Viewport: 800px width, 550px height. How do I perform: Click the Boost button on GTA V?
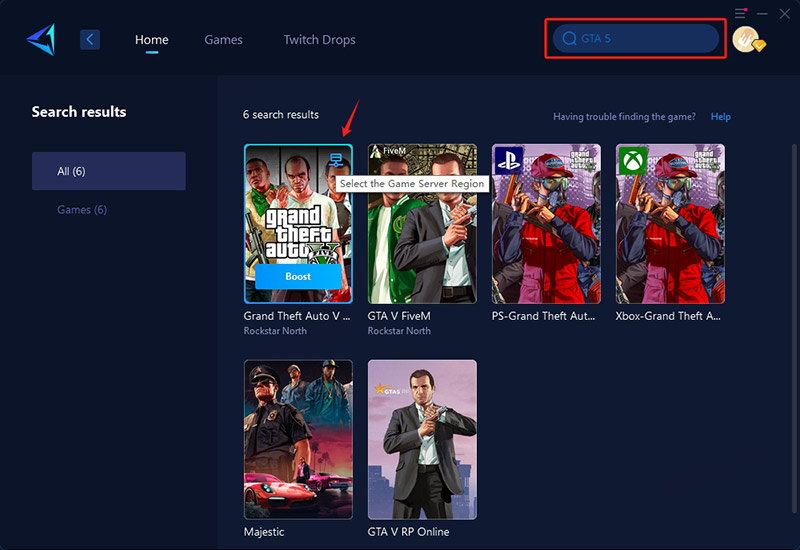point(298,277)
